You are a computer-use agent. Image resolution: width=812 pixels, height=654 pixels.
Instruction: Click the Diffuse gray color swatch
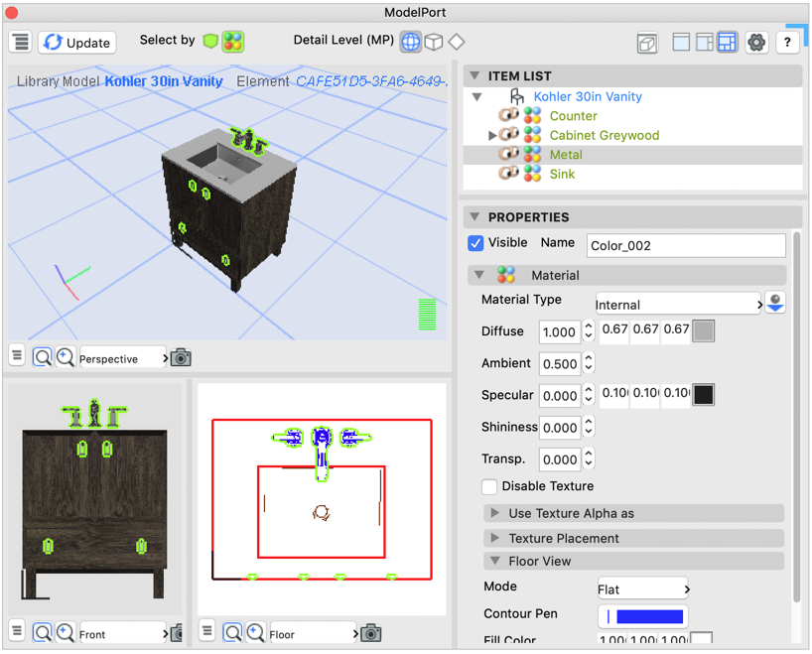(x=703, y=331)
